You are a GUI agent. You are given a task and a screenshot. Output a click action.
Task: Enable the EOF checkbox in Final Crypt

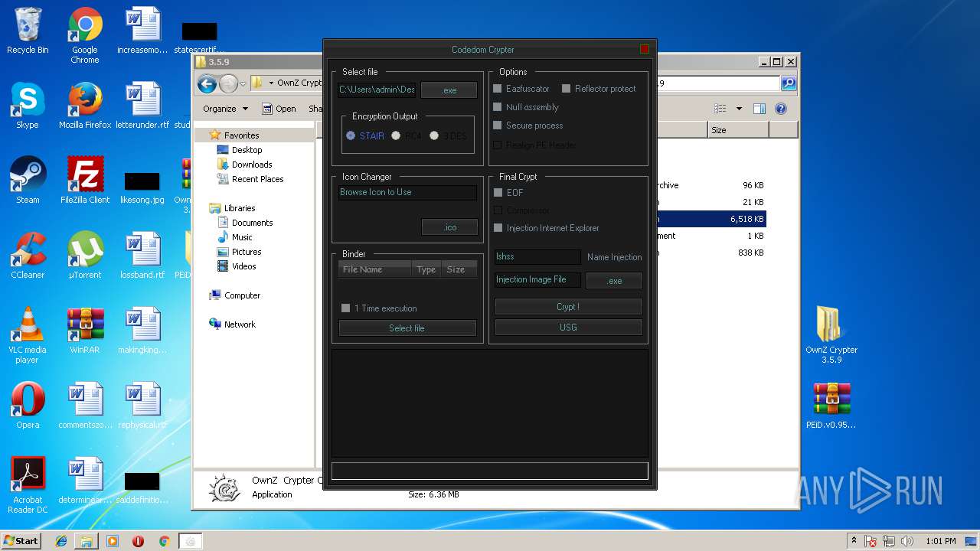pos(498,193)
